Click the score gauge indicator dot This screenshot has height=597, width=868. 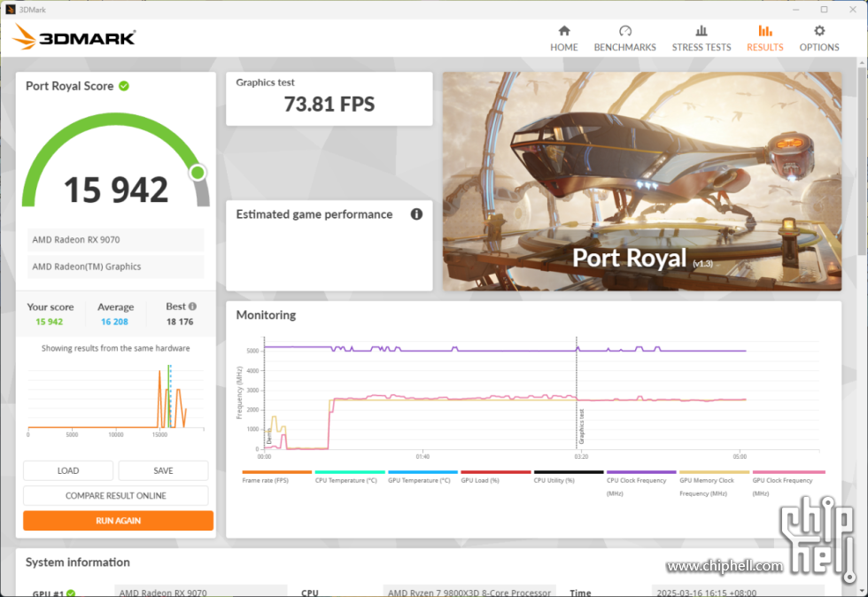198,173
